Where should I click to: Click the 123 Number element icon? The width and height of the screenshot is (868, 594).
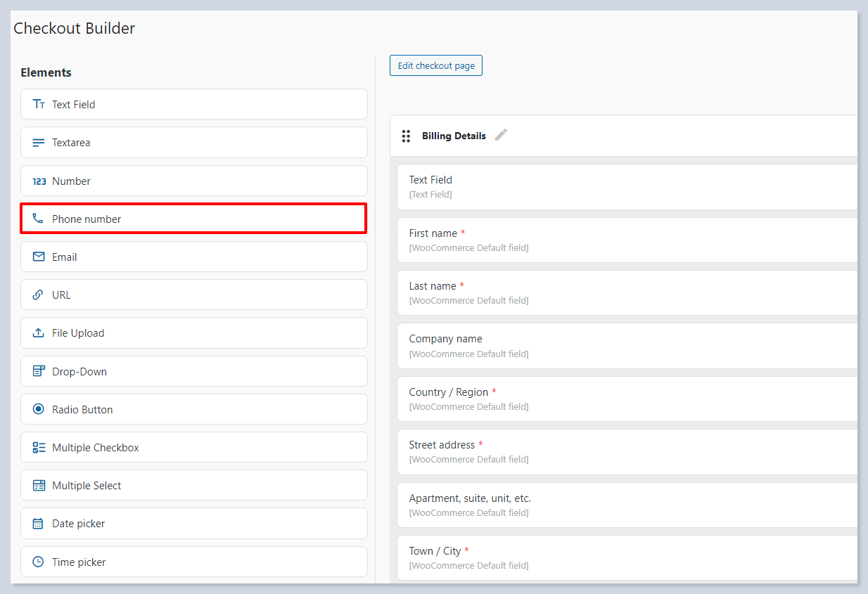39,181
